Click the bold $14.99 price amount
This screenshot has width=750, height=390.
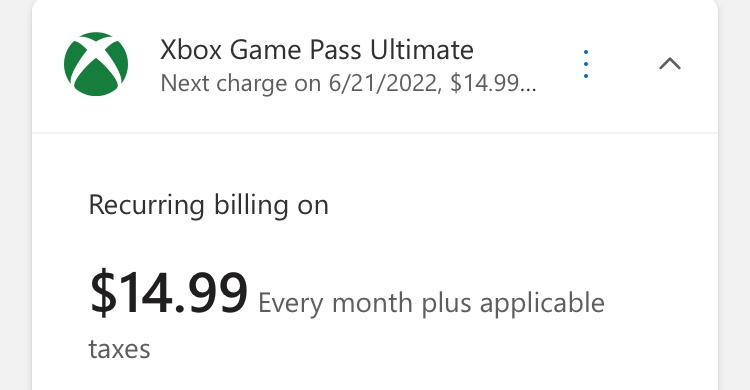168,292
